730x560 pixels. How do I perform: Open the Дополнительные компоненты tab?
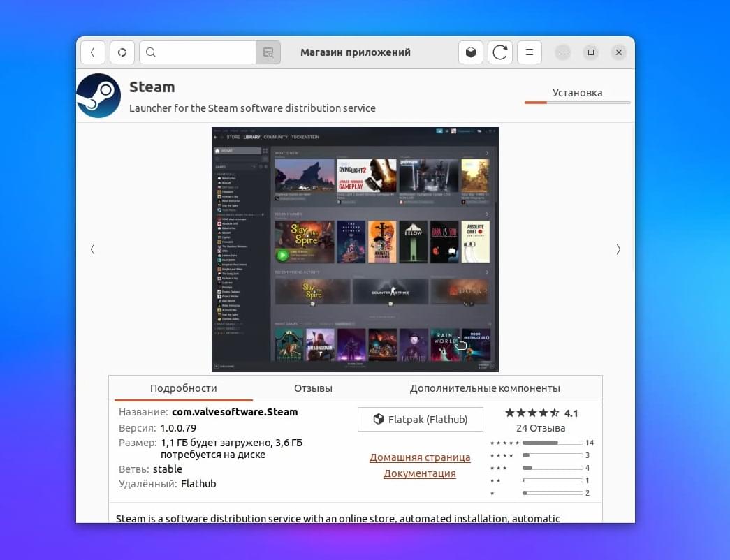pos(485,388)
